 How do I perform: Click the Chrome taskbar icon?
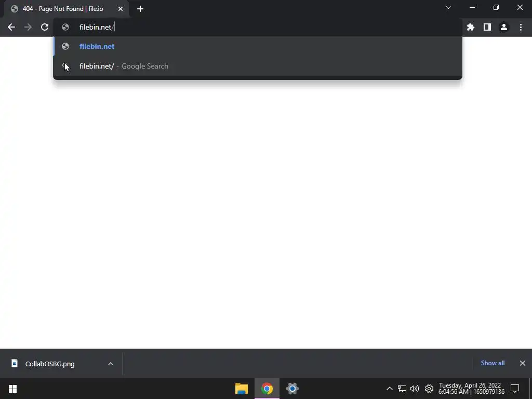pos(267,389)
